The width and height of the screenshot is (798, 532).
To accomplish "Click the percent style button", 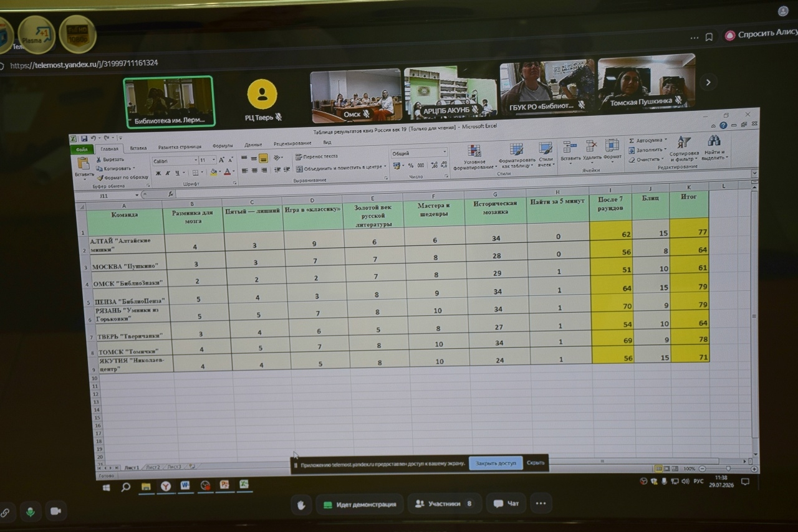I will point(410,166).
